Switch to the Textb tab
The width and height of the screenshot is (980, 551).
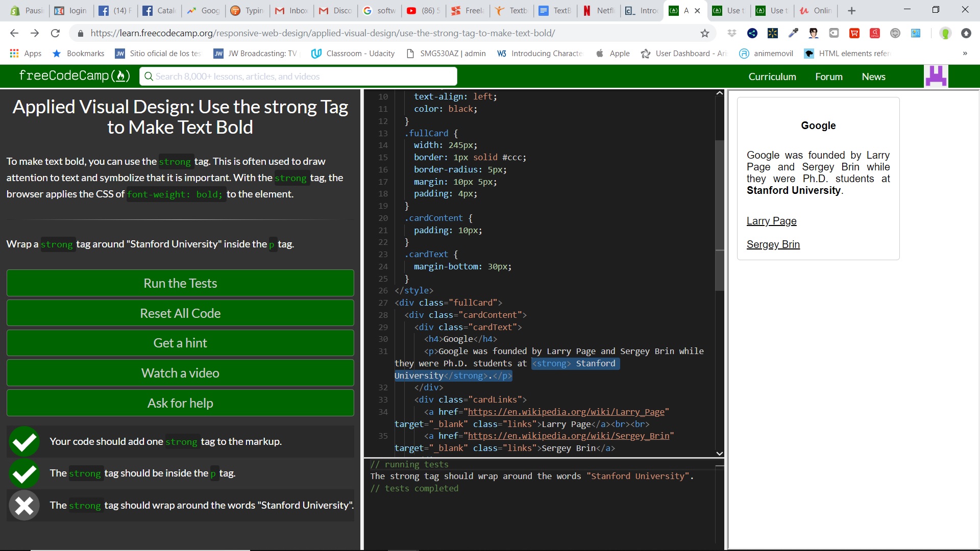(512, 11)
